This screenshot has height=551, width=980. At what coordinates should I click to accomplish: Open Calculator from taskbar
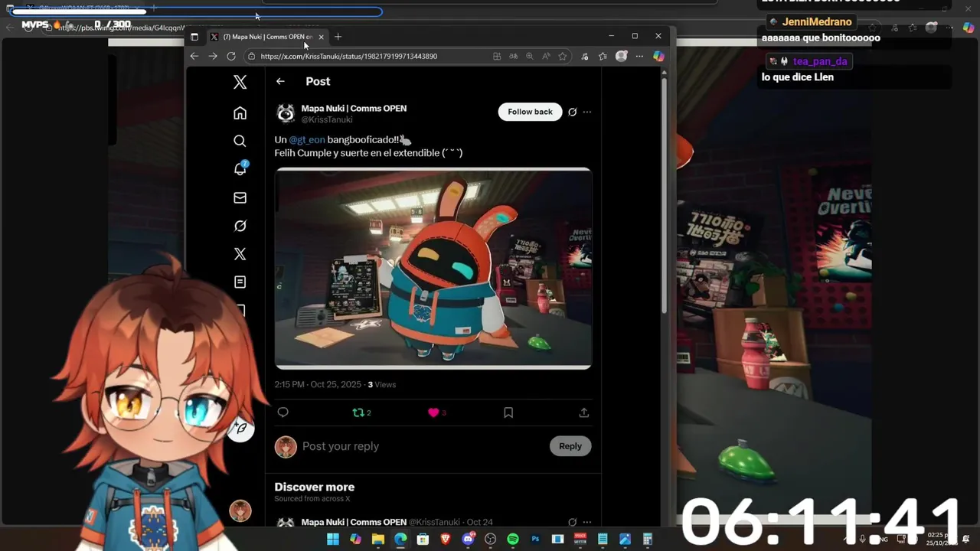pos(647,540)
